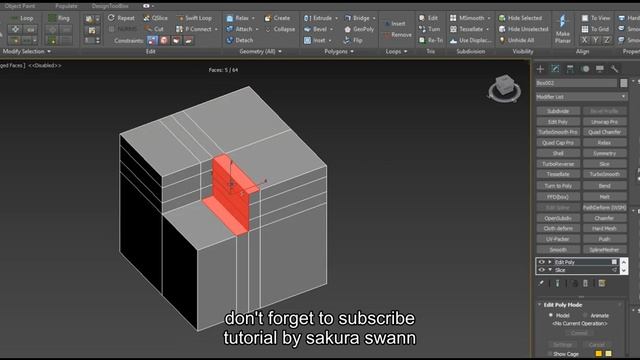
Task: Click the TurboSmooth modifier button
Action: [x=604, y=174]
